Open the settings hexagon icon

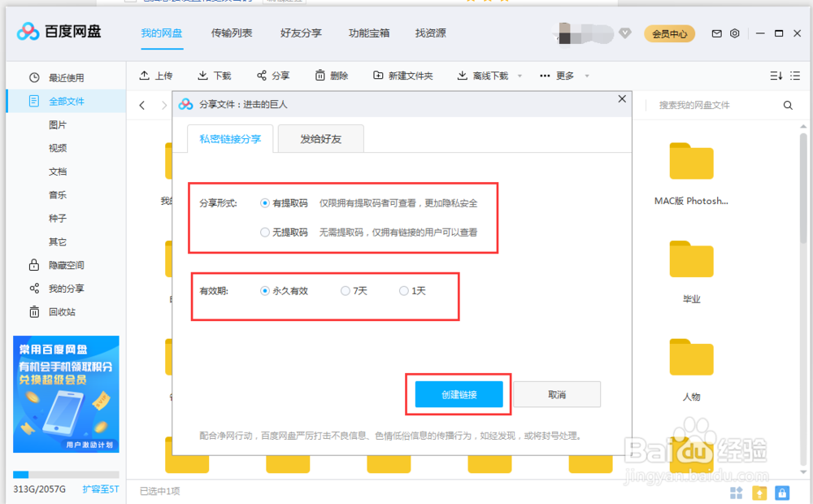click(x=735, y=33)
